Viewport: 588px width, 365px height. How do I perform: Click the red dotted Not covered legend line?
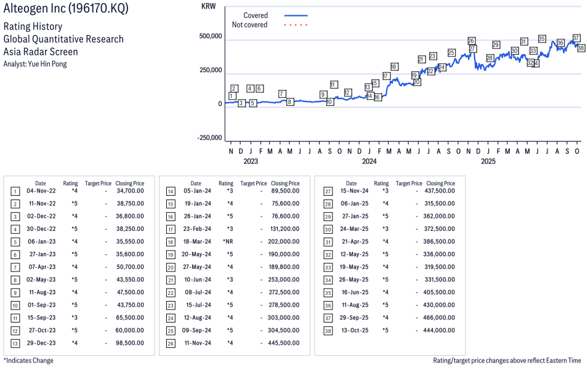click(x=296, y=25)
